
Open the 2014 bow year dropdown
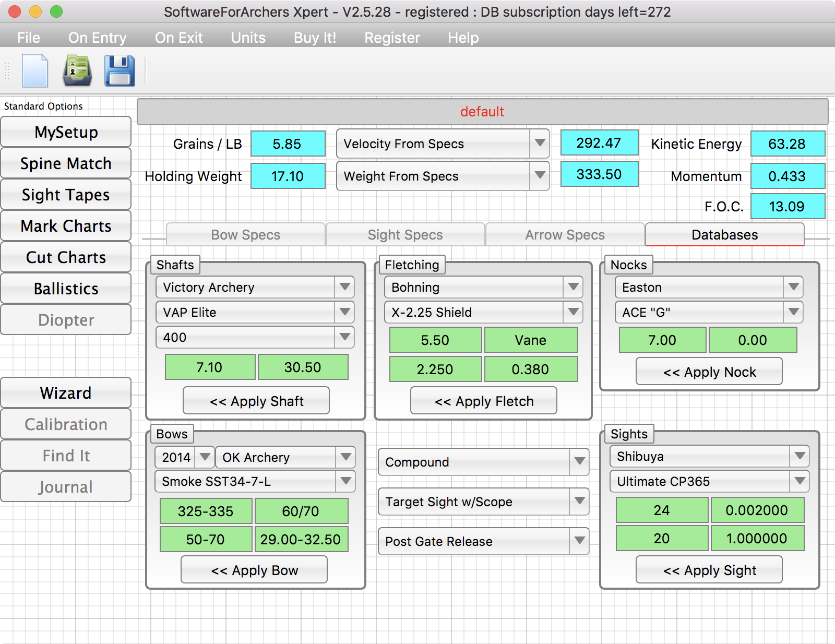(x=185, y=457)
